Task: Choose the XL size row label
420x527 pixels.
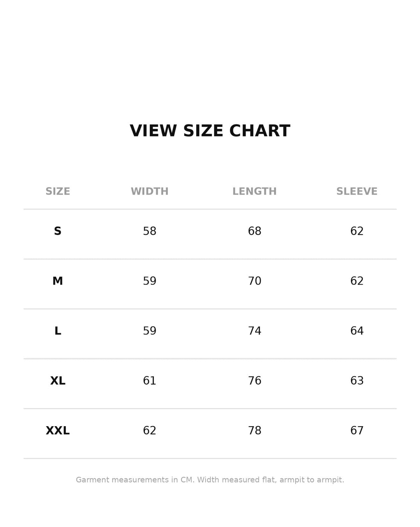Action: [x=58, y=381]
